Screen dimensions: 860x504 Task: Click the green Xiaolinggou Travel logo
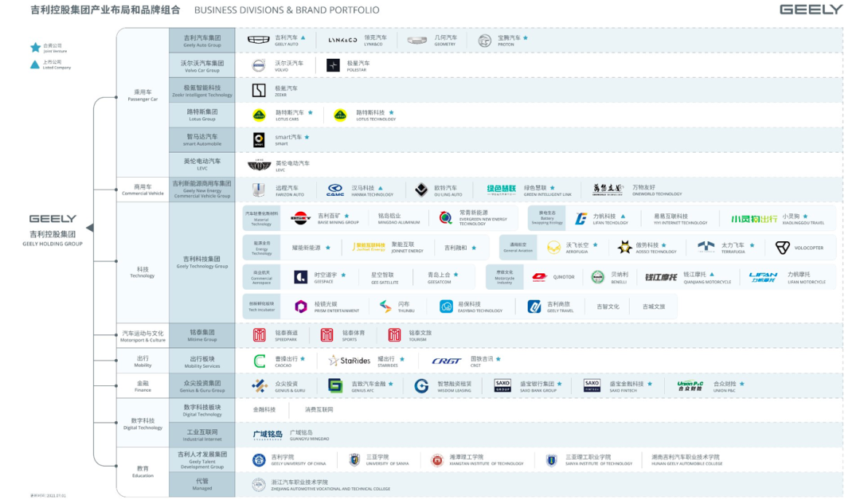coord(754,219)
